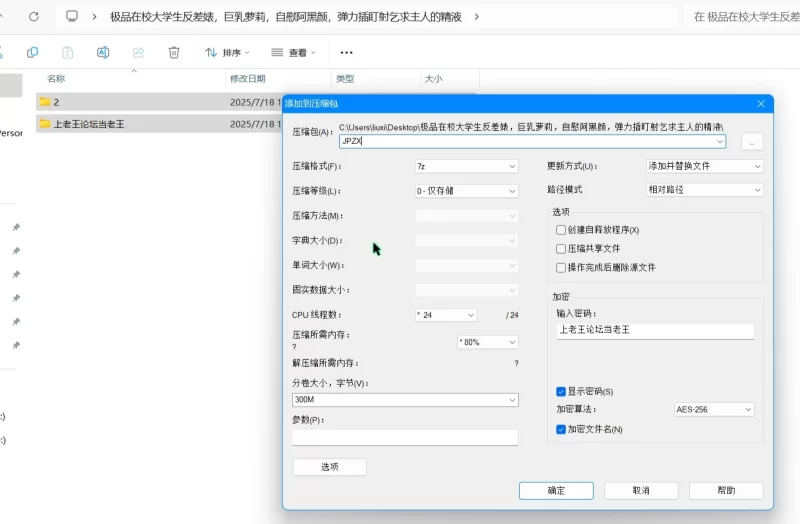This screenshot has height=524, width=800.
Task: Open the CPU 线程数 dropdown showing 24
Action: point(446,315)
